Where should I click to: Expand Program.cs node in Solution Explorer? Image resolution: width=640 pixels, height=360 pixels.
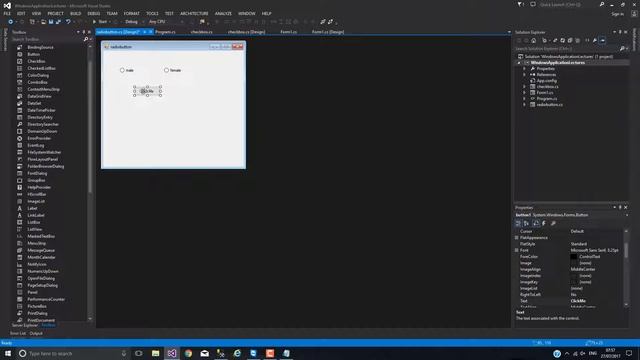click(524, 99)
